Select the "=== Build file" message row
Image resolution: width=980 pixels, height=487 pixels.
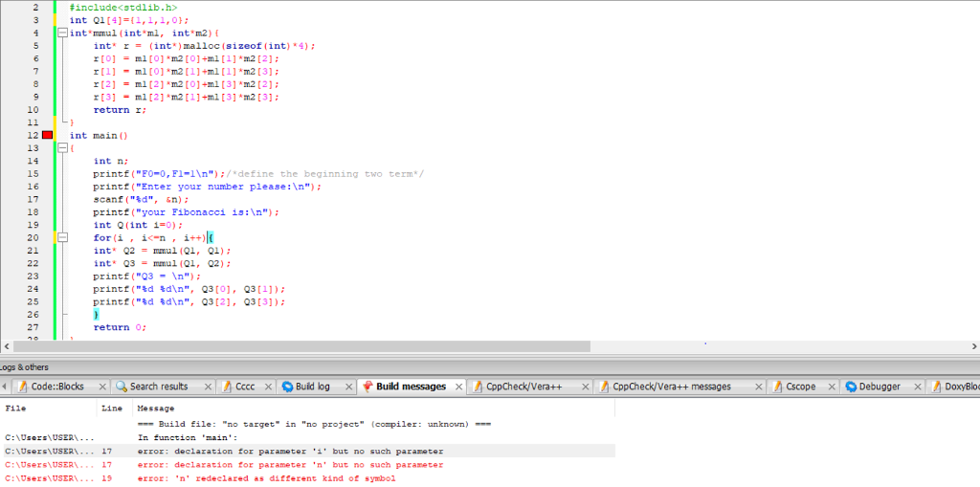click(x=307, y=424)
